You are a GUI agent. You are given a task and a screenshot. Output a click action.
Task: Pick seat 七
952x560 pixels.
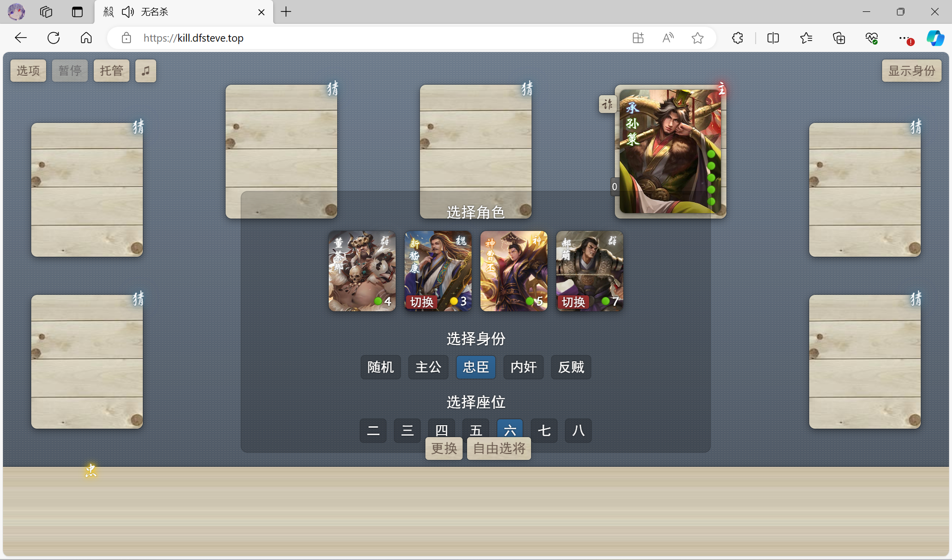544,430
